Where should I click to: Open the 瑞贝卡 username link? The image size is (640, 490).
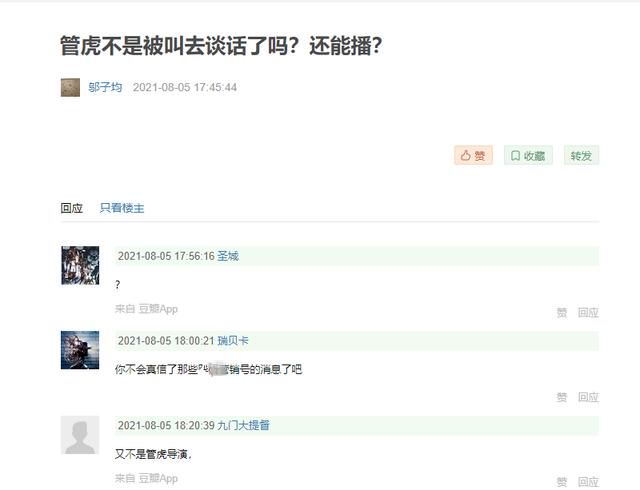click(x=233, y=341)
